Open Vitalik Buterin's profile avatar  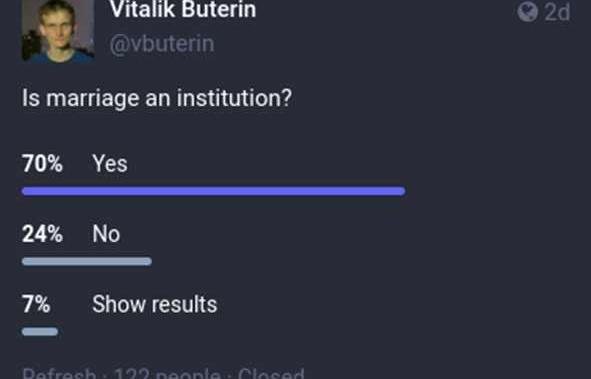58,31
